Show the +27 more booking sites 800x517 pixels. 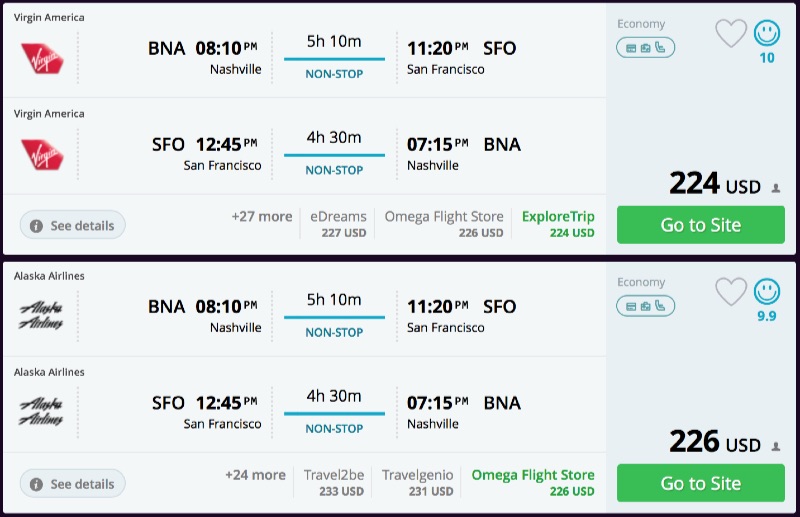click(x=261, y=217)
